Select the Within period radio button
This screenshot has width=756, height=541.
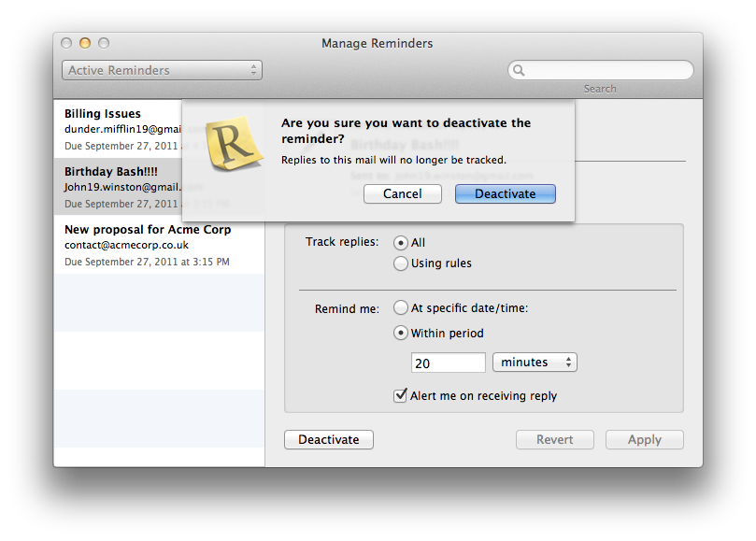pos(401,333)
